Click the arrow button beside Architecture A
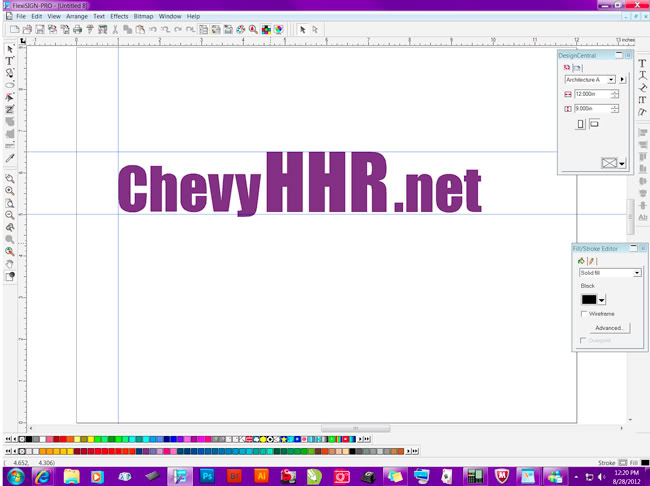This screenshot has height=486, width=650. click(622, 79)
